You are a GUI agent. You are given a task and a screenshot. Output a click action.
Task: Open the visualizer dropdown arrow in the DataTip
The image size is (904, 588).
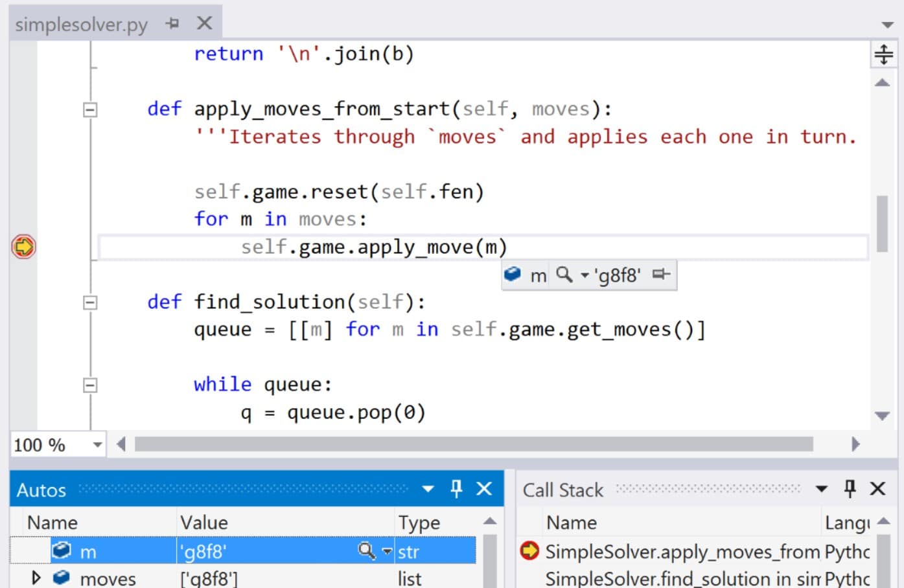pyautogui.click(x=584, y=275)
